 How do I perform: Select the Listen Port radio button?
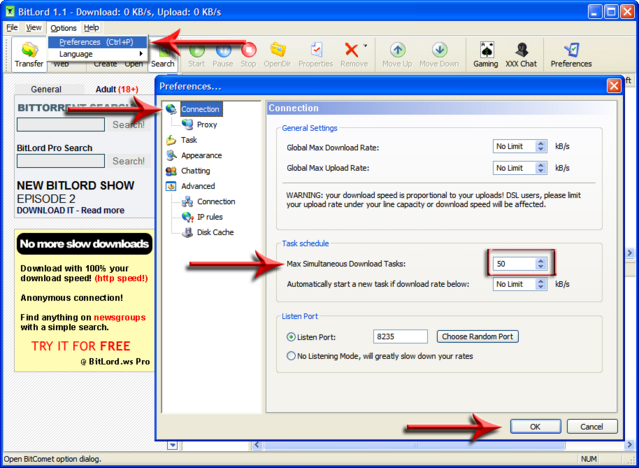(291, 337)
